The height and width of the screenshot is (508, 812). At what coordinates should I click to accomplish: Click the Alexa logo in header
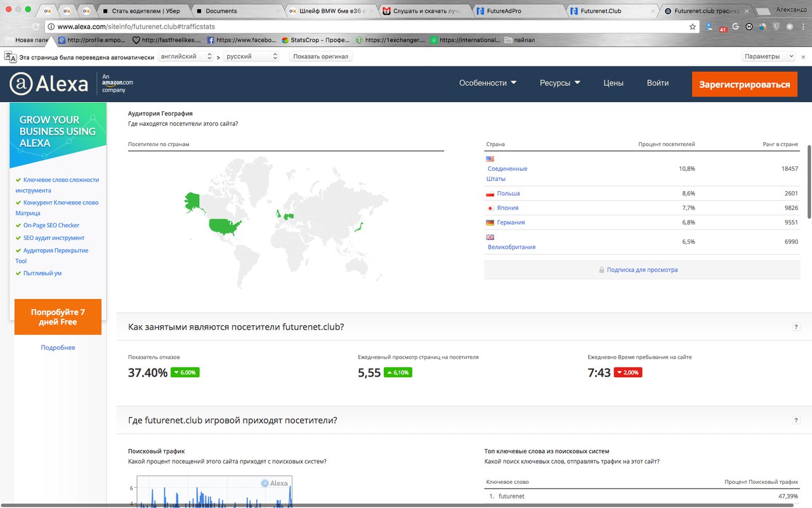coord(49,84)
